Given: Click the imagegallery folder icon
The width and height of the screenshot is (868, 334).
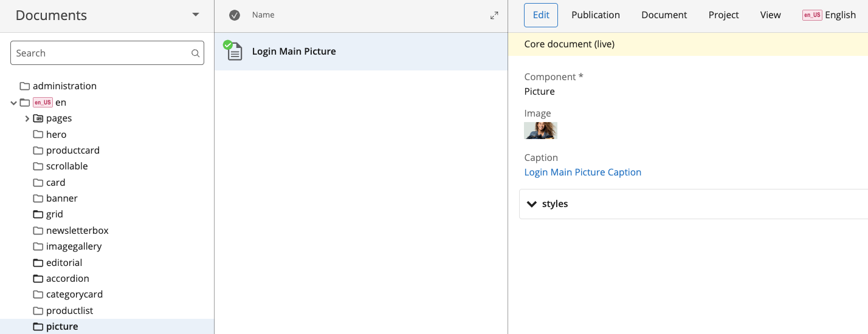Looking at the screenshot, I should [38, 247].
